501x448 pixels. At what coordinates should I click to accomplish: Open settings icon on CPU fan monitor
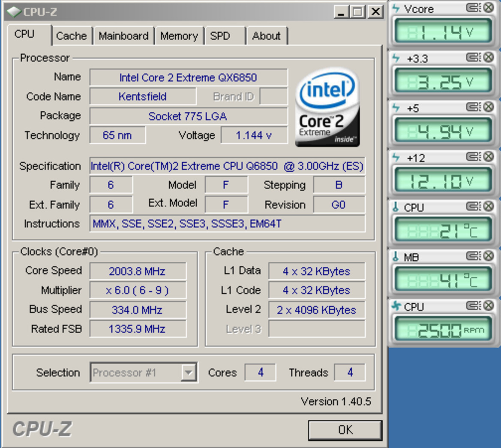pos(474,306)
